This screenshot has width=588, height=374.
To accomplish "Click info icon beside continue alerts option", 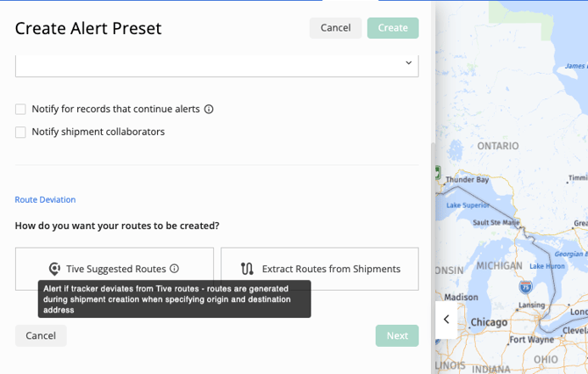I will point(209,110).
